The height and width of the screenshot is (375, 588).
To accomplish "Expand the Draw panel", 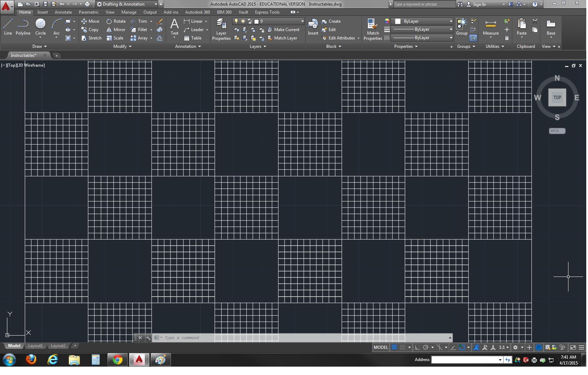I will pyautogui.click(x=39, y=46).
